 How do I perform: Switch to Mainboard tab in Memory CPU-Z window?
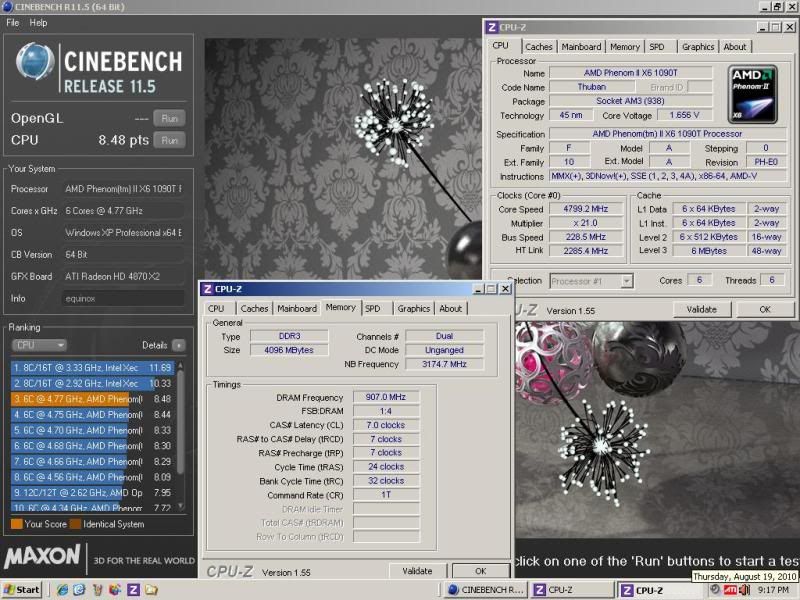[297, 309]
